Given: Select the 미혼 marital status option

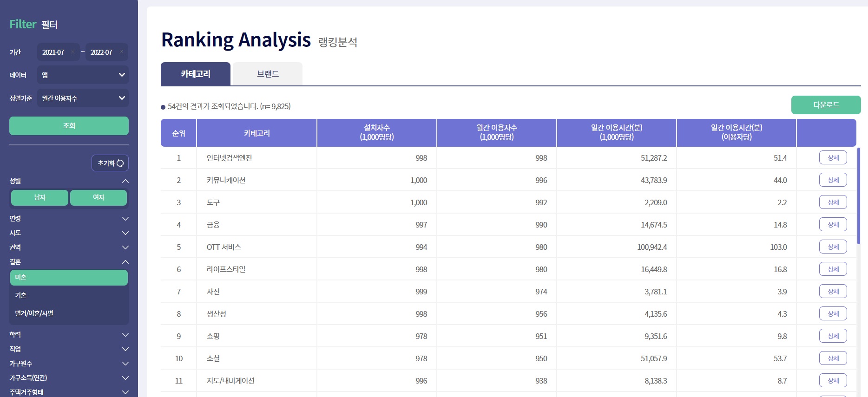Looking at the screenshot, I should coord(69,278).
